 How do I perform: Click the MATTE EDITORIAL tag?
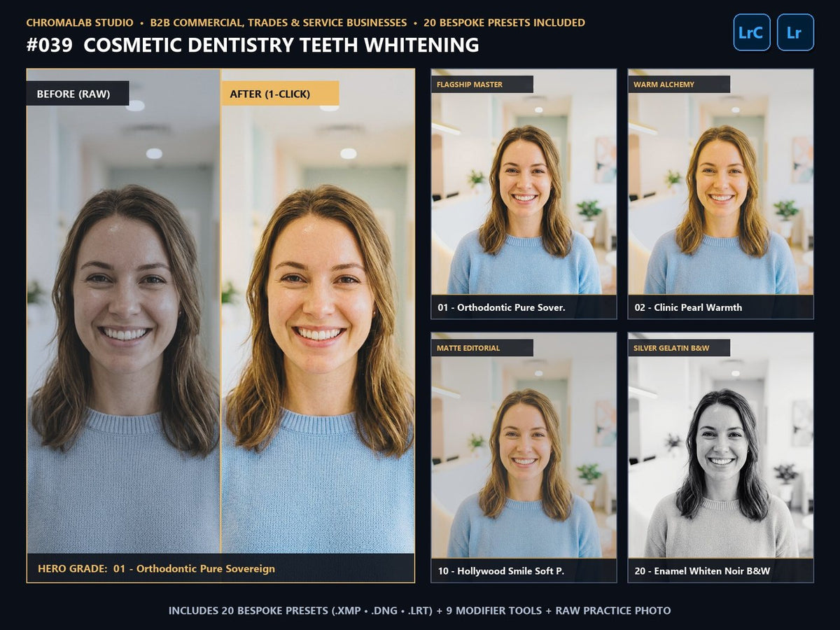click(x=482, y=348)
